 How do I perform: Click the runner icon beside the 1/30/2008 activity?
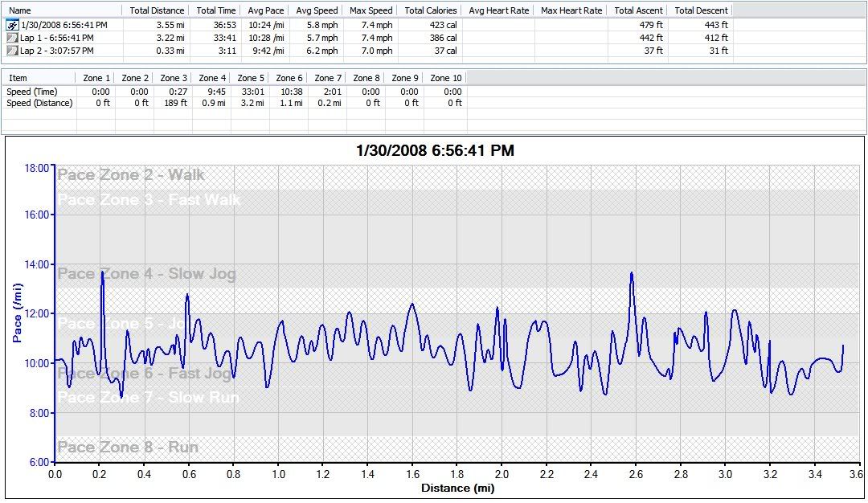(x=11, y=25)
